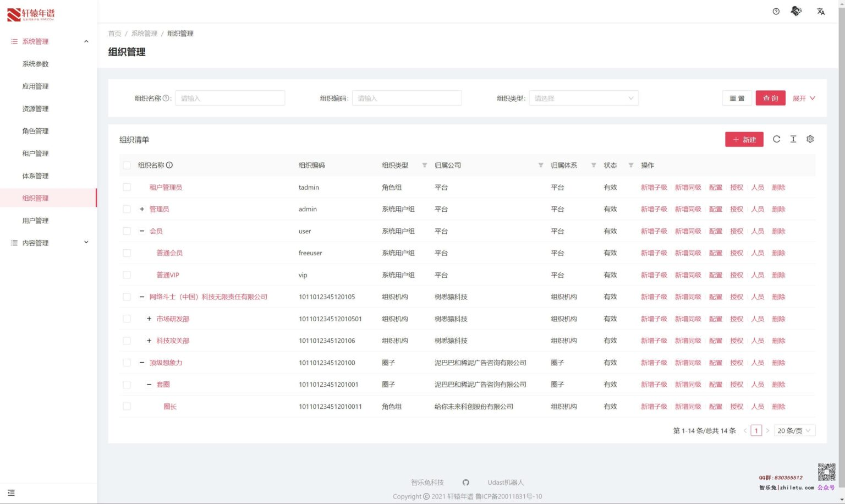
Task: Expand the 市场研发部 tree row
Action: click(149, 319)
